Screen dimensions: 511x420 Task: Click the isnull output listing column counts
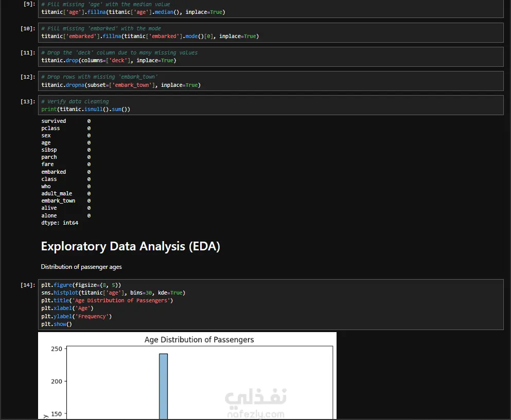(x=66, y=172)
